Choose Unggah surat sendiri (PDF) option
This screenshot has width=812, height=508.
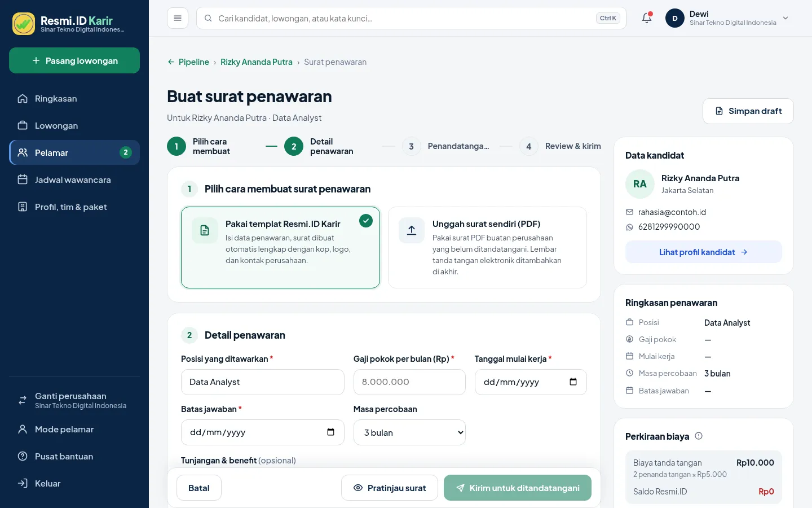point(487,247)
